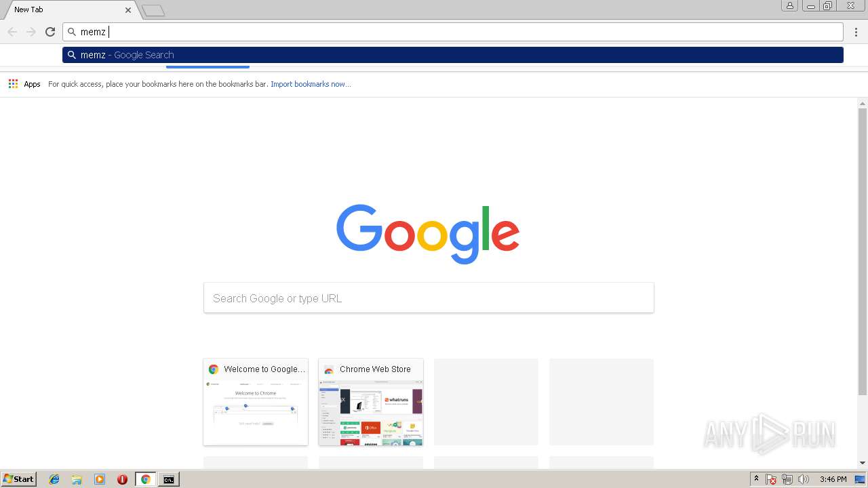The width and height of the screenshot is (868, 488).
Task: Open Opera browser from the taskbar
Action: (x=122, y=479)
